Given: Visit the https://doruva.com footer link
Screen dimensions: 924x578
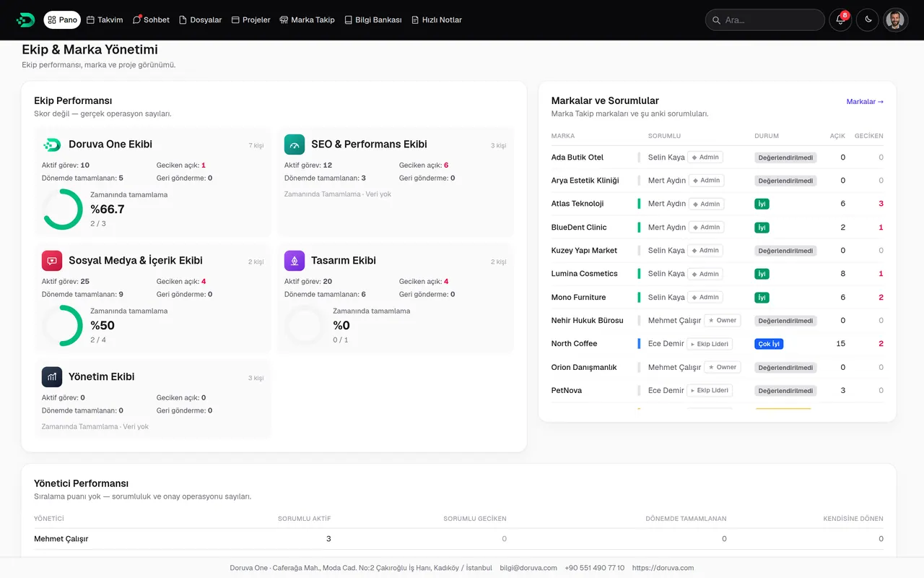Looking at the screenshot, I should [663, 568].
